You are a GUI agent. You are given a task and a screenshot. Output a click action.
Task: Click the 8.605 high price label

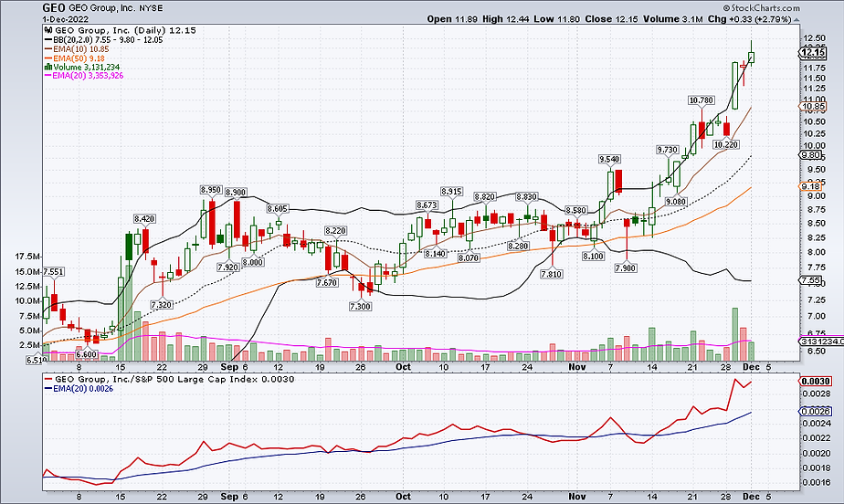pyautogui.click(x=277, y=209)
